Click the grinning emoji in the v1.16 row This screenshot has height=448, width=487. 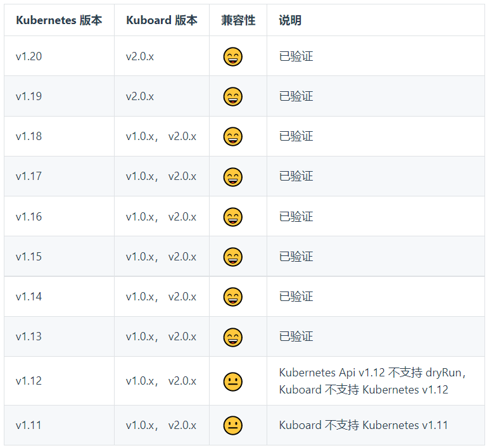[x=232, y=217]
